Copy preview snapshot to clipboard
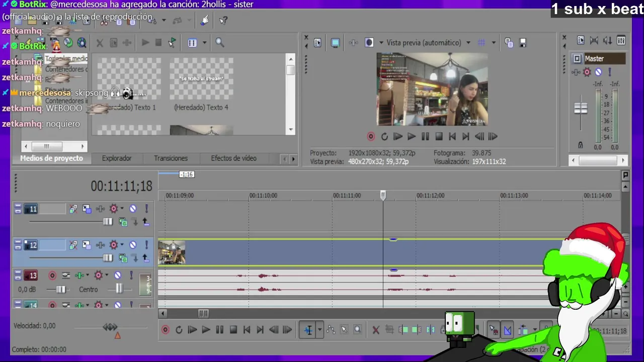 509,43
